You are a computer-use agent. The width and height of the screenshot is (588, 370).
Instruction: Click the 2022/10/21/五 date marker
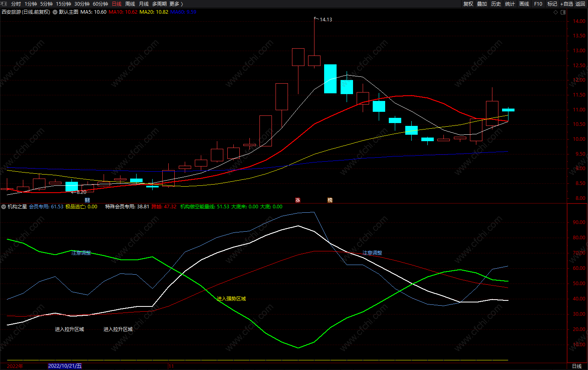[65, 366]
